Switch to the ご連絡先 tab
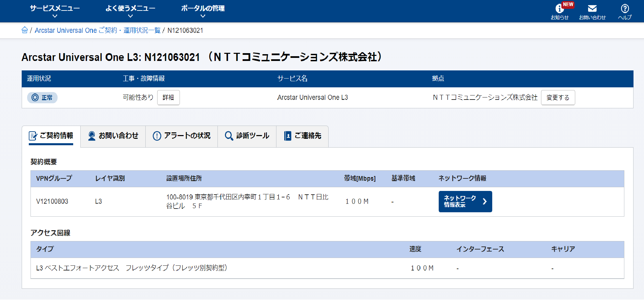This screenshot has height=304, width=644. click(x=303, y=136)
